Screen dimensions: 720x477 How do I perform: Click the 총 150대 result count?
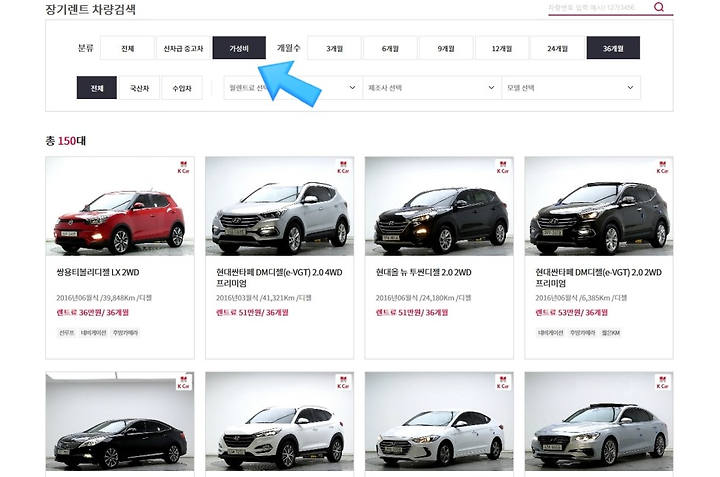point(66,140)
